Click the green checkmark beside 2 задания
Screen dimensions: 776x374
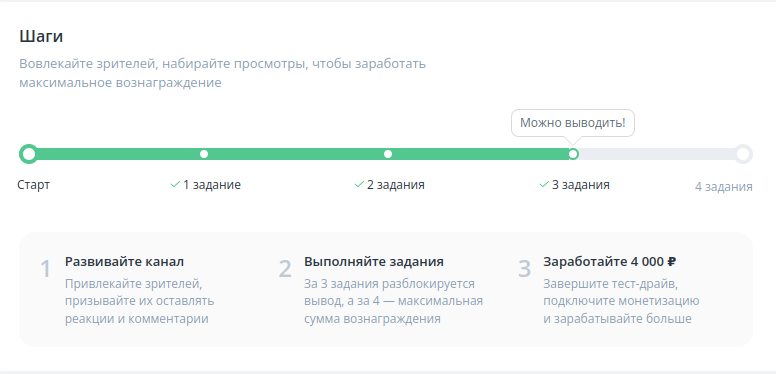[x=359, y=185]
